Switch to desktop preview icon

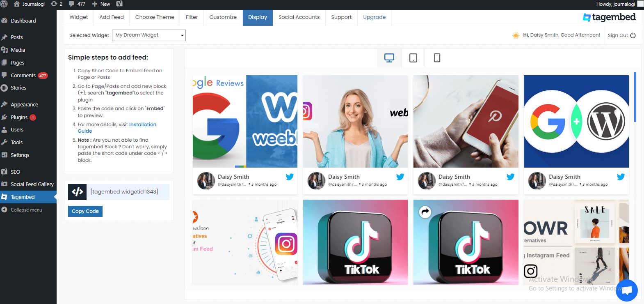[389, 58]
